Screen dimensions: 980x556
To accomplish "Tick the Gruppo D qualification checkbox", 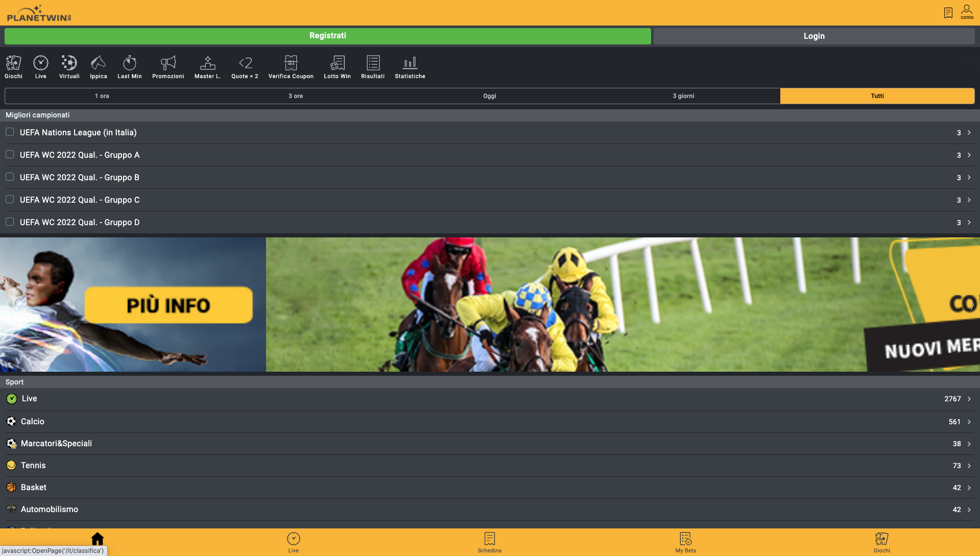I will coord(10,222).
